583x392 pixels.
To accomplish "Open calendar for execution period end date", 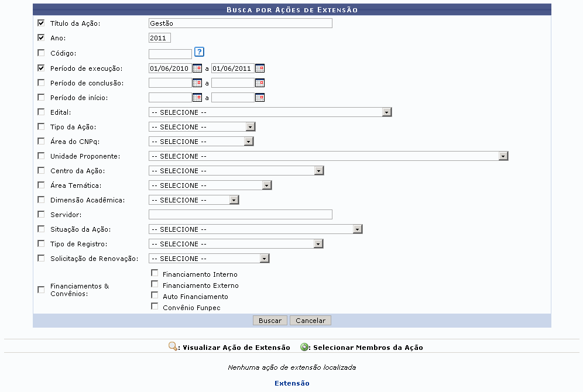I will point(260,68).
